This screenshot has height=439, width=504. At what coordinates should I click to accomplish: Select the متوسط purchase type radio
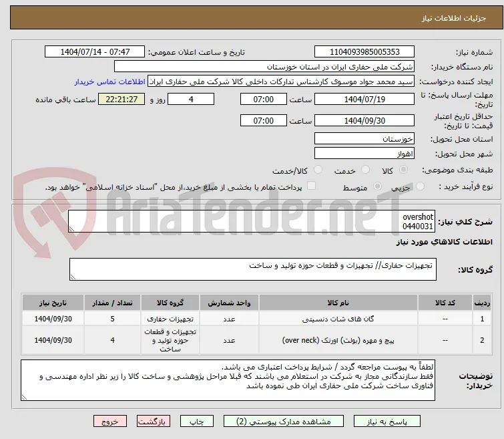[377, 186]
